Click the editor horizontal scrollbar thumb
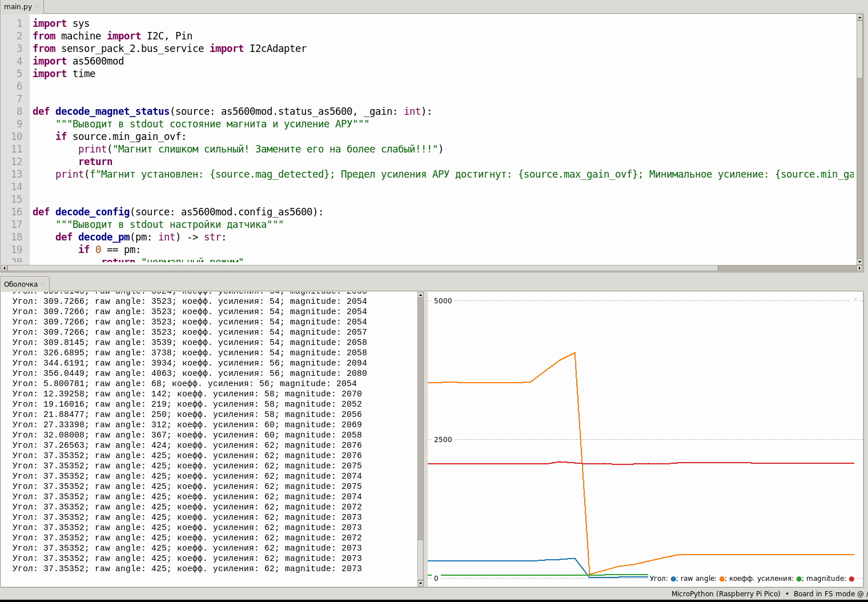 363,268
